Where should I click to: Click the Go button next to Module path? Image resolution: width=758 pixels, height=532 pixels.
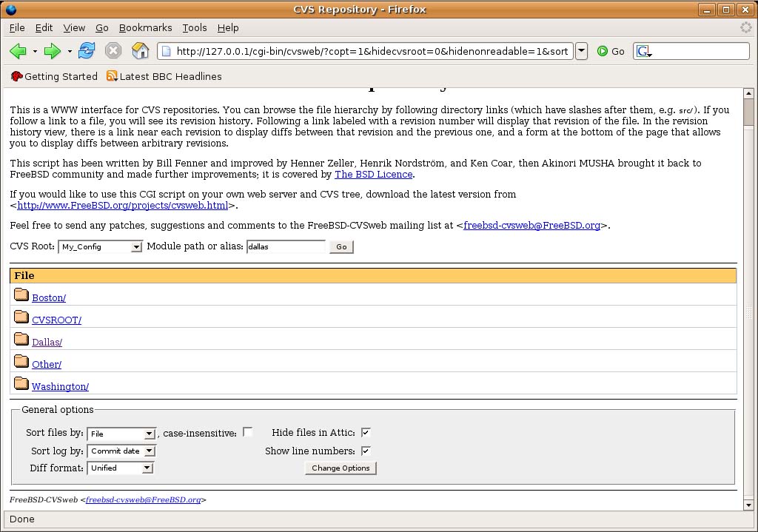pos(341,246)
